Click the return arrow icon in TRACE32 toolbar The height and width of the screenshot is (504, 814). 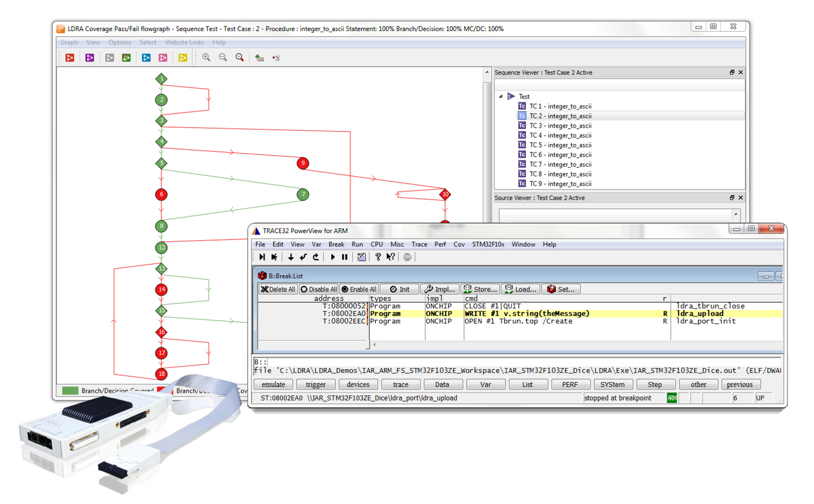pyautogui.click(x=304, y=257)
